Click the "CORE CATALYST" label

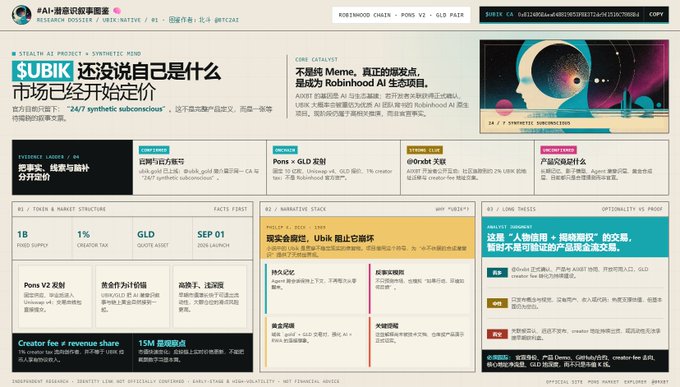316,59
